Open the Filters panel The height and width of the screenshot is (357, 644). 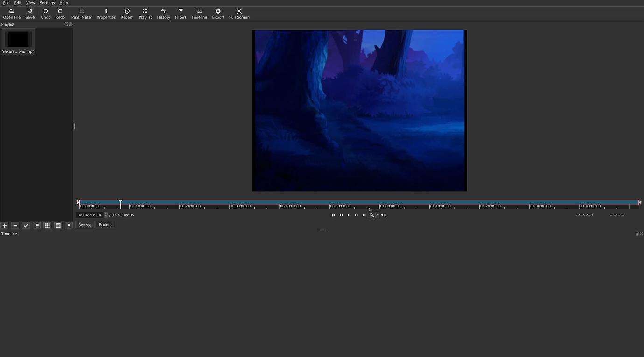[181, 14]
